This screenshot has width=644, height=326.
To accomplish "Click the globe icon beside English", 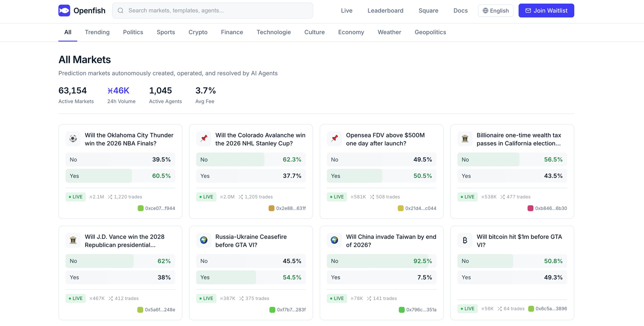I will point(485,11).
